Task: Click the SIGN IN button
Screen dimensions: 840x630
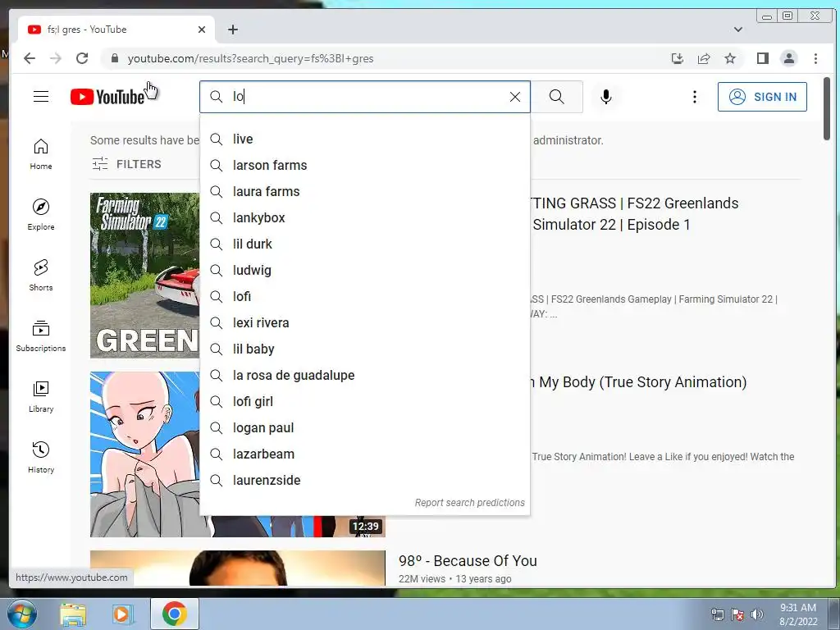Action: click(x=762, y=97)
